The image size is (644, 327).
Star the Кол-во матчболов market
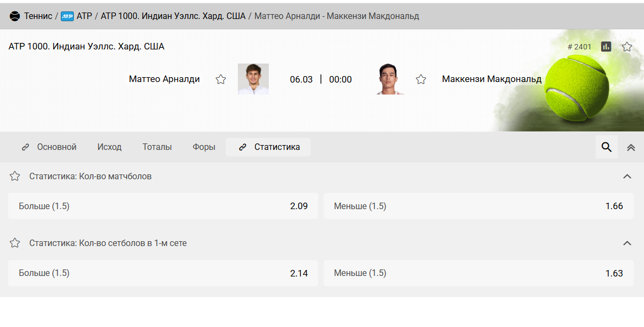tap(15, 176)
